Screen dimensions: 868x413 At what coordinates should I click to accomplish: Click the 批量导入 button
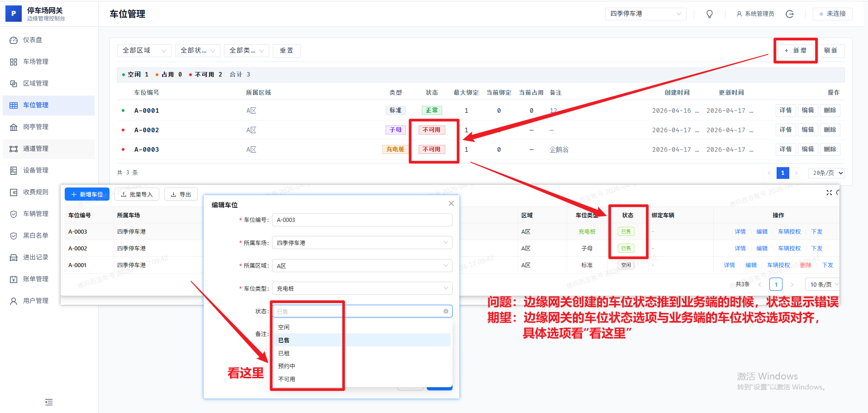(x=137, y=194)
